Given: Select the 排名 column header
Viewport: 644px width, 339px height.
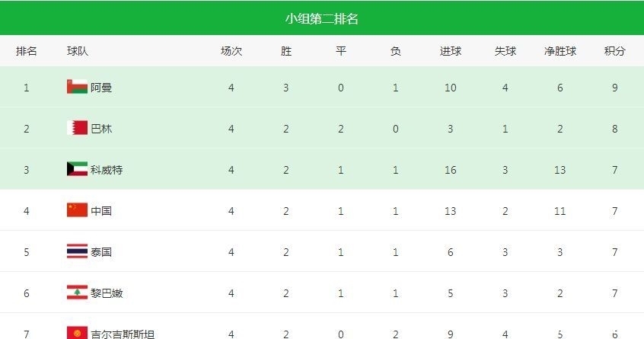Looking at the screenshot, I should click(x=27, y=52).
